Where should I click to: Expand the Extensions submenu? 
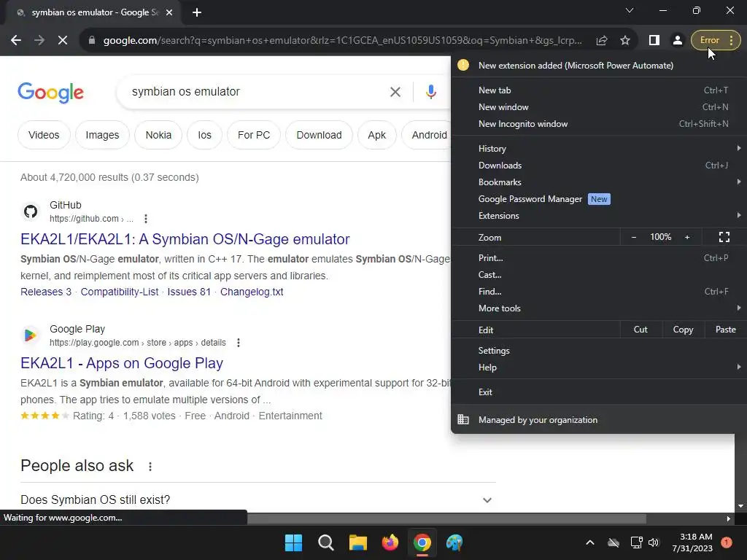pos(599,216)
